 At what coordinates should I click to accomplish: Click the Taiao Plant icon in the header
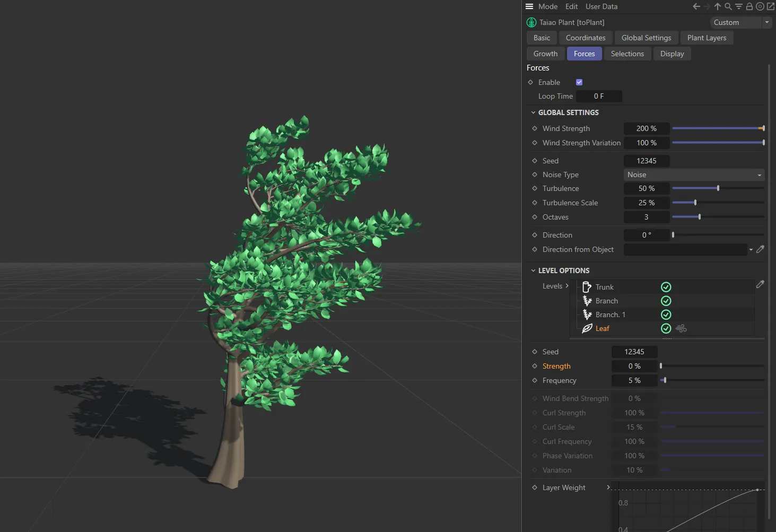pos(531,22)
